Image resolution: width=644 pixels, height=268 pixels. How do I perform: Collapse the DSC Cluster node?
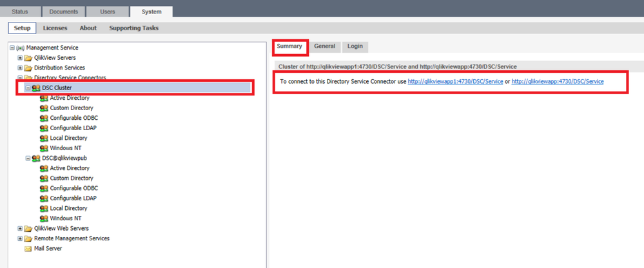(28, 88)
